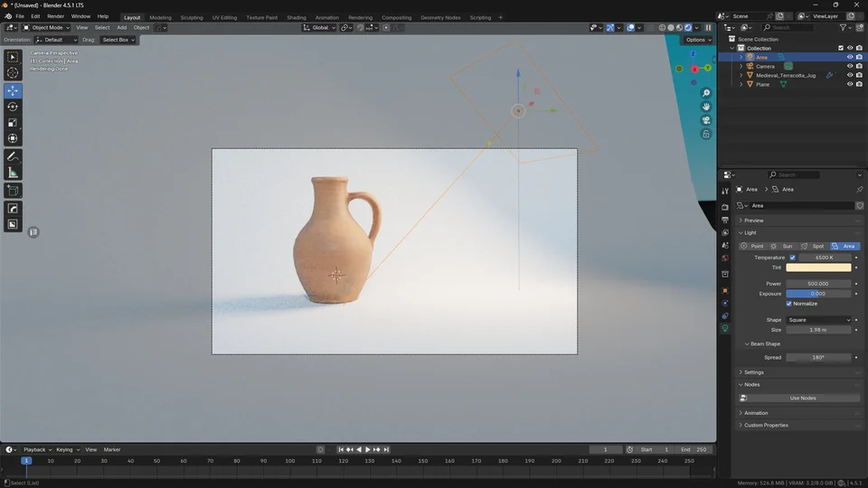The image size is (868, 488).
Task: Switch to the Geometry Nodes workspace tab
Action: coord(440,17)
